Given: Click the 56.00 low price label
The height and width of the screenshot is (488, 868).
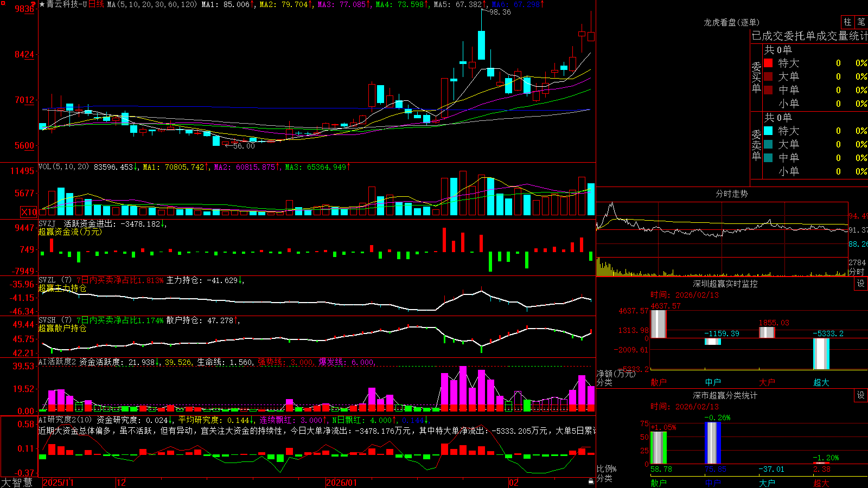Looking at the screenshot, I should coord(244,146).
